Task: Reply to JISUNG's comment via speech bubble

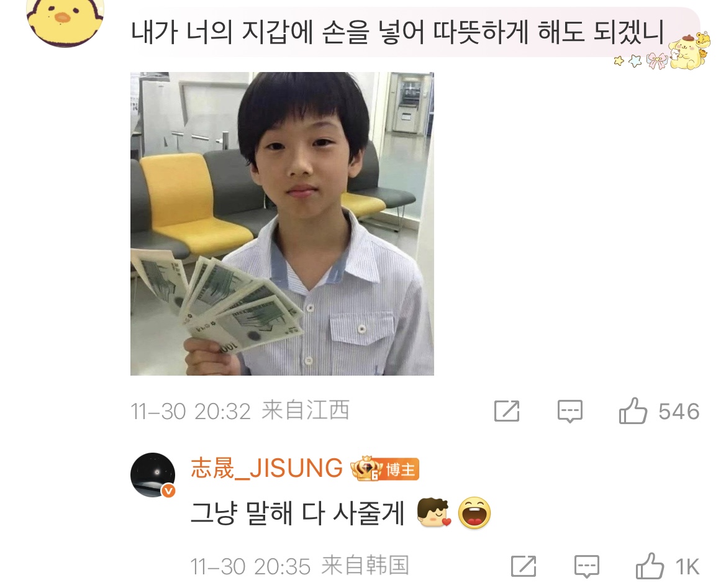Action: pyautogui.click(x=587, y=566)
